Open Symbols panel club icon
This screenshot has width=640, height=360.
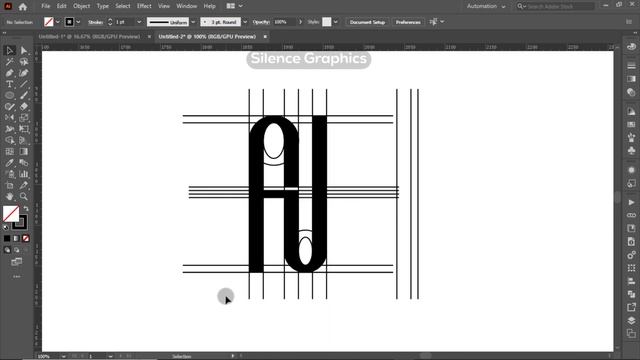(x=631, y=151)
